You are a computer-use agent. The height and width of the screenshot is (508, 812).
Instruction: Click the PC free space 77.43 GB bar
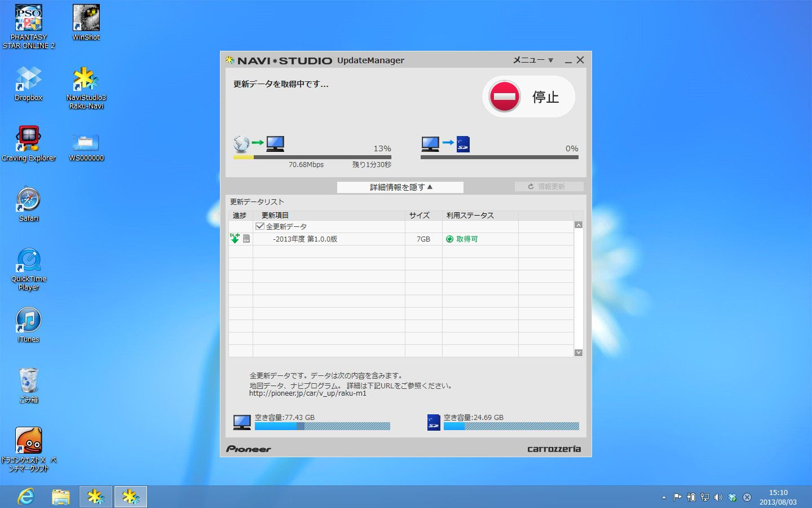[x=323, y=426]
